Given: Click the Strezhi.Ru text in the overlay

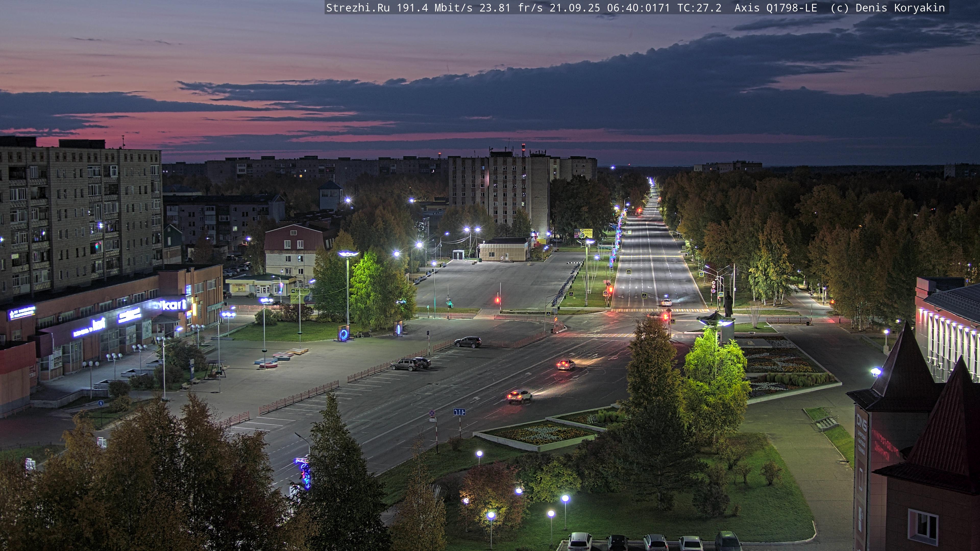Looking at the screenshot, I should [358, 8].
